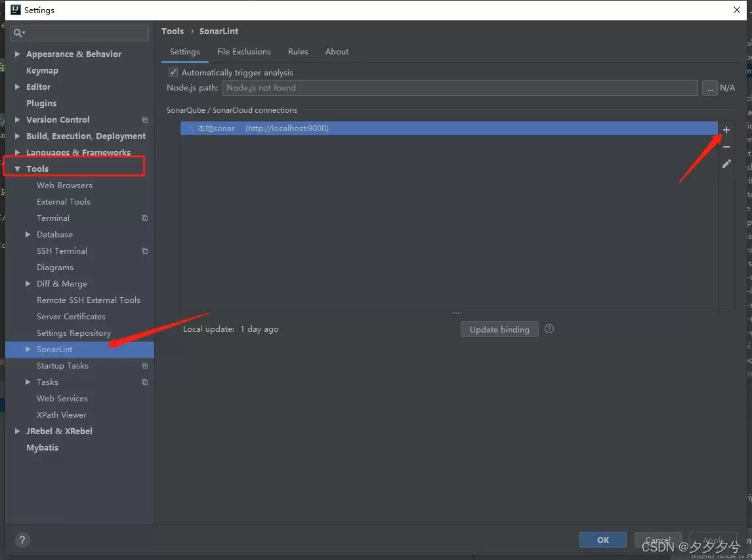752x560 pixels.
Task: Expand Appearance & Behavior section
Action: tap(17, 54)
